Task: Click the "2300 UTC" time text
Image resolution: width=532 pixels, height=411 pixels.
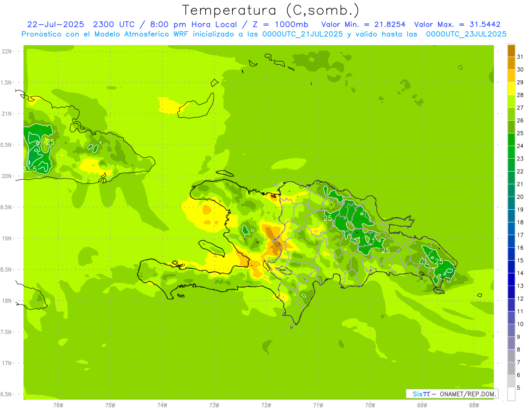Action: click(113, 24)
